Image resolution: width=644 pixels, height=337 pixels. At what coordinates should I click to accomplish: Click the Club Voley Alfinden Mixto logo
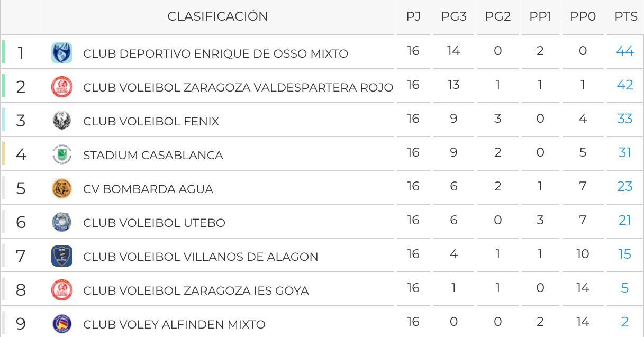pyautogui.click(x=62, y=324)
